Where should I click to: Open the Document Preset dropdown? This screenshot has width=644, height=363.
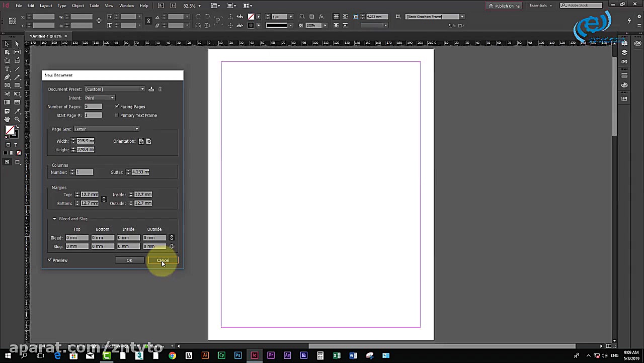pos(115,89)
